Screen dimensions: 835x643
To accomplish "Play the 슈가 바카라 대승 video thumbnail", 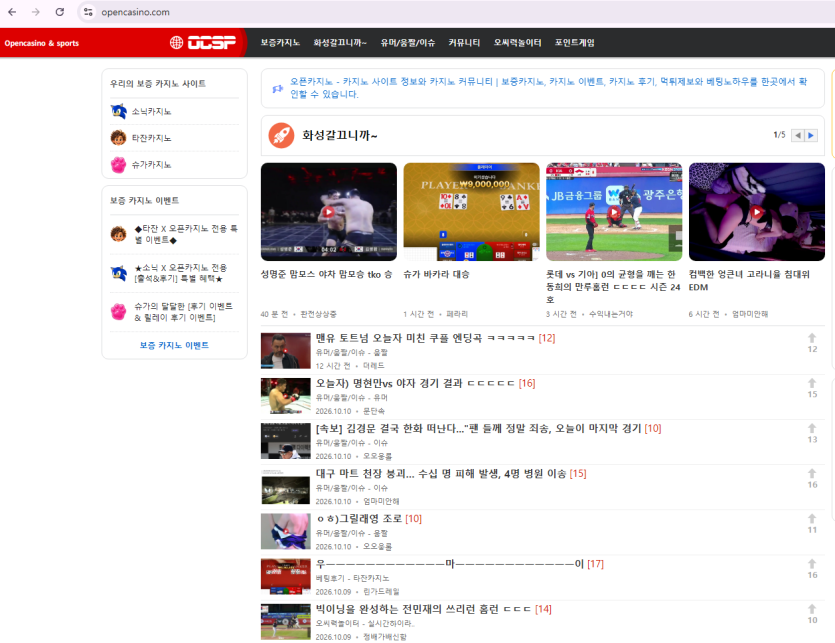I will (471, 211).
